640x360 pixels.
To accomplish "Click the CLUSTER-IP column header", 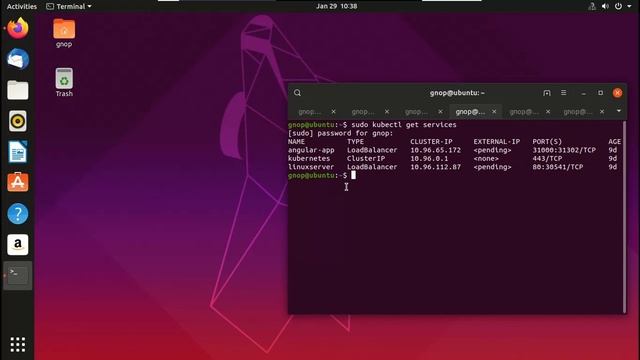I will [431, 142].
